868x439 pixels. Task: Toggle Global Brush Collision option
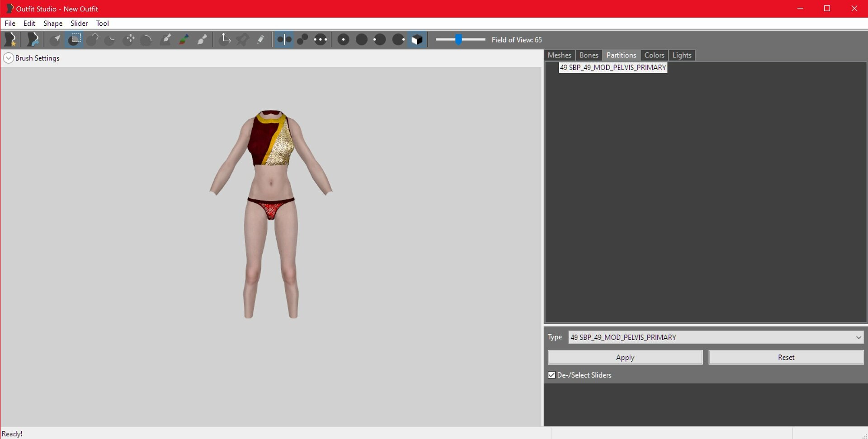(321, 40)
